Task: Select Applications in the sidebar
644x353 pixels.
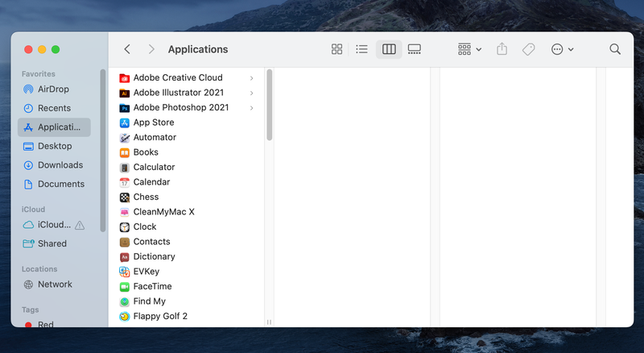Action: tap(54, 127)
